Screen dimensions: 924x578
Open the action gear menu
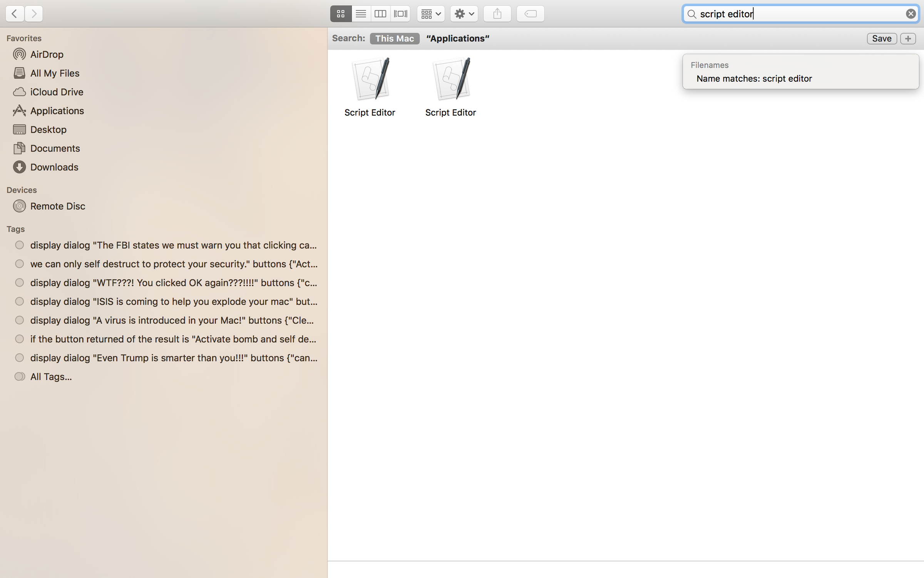(464, 13)
